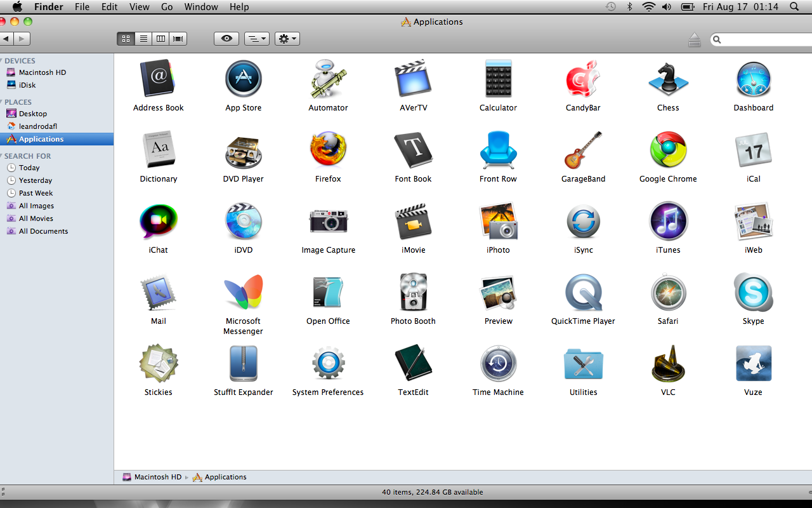Image resolution: width=812 pixels, height=508 pixels.
Task: Select the Time Machine icon
Action: 498,363
